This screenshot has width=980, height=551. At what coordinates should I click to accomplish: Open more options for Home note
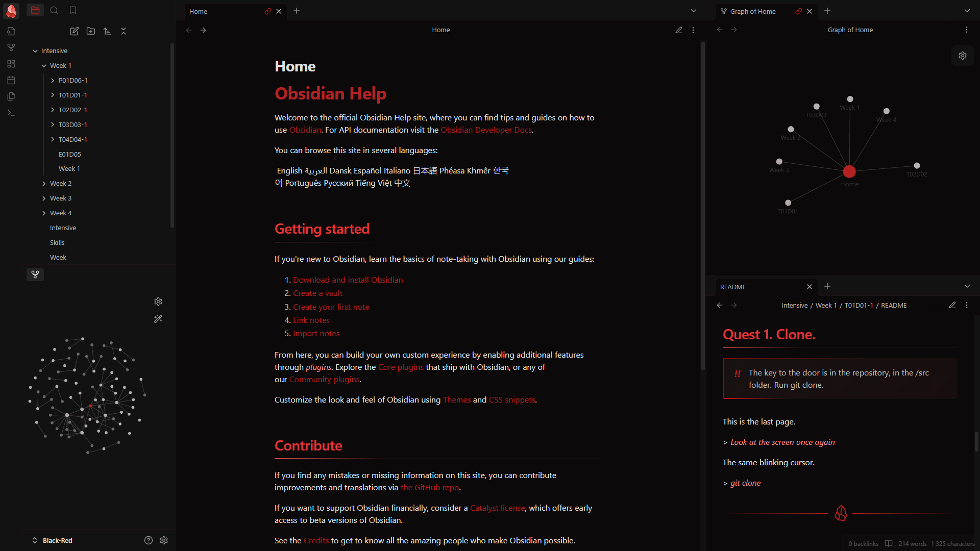[x=693, y=30]
